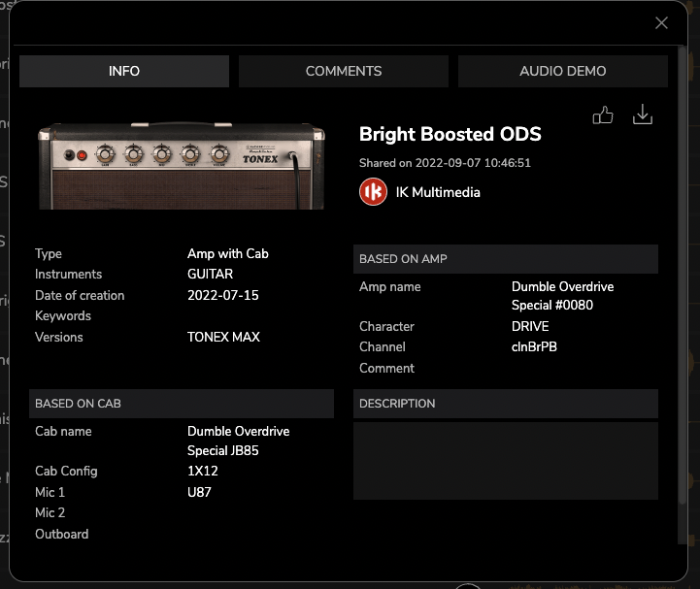Click the thumbs-up like icon
This screenshot has width=700, height=589.
(603, 115)
